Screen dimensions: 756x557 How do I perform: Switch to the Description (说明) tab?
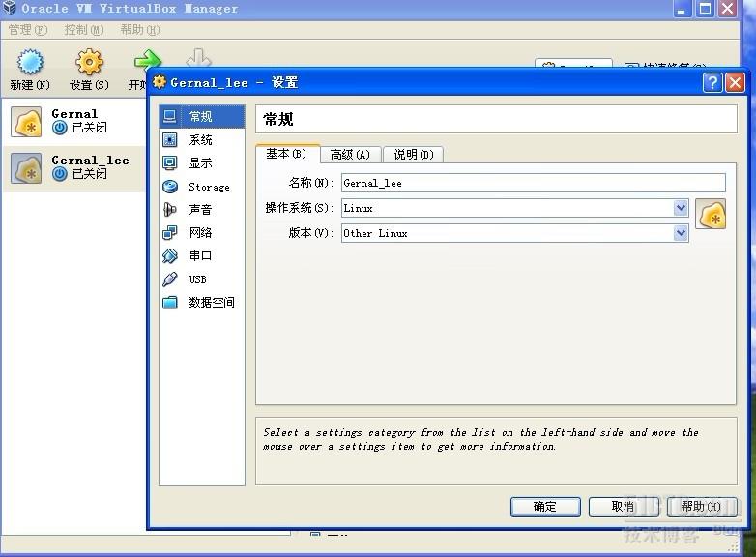pos(413,155)
